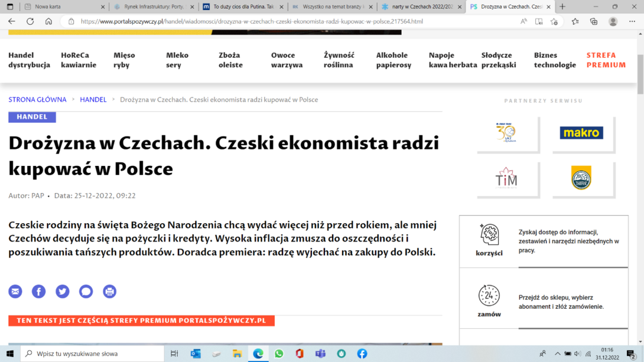Image resolution: width=644 pixels, height=362 pixels.
Task: Refresh the page in browser toolbar
Action: click(30, 21)
